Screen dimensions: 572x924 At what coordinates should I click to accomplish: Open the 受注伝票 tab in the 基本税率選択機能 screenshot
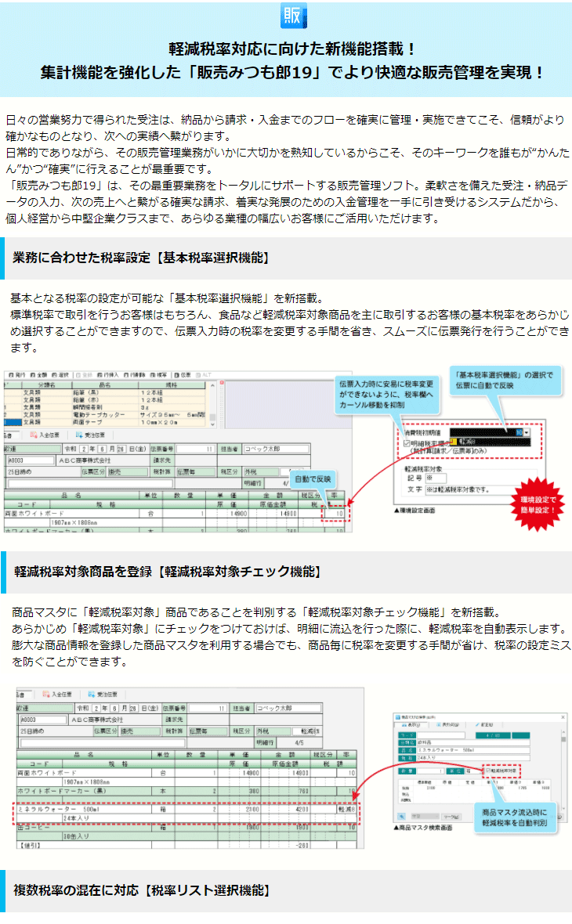tap(90, 435)
